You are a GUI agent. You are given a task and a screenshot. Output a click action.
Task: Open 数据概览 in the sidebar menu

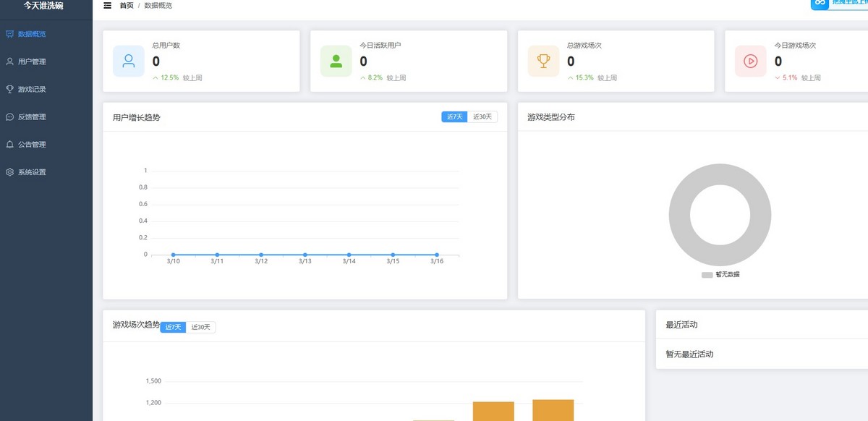(x=46, y=34)
